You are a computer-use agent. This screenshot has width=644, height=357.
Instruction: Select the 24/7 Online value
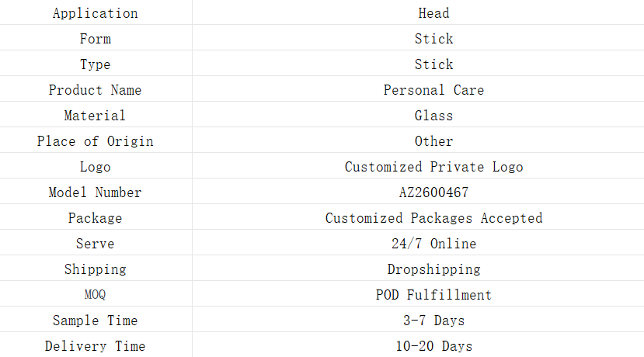pos(433,244)
